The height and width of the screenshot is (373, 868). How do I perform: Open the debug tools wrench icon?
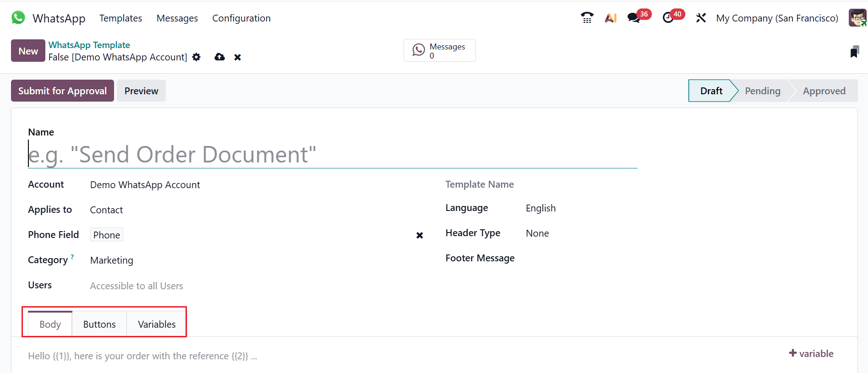coord(701,18)
